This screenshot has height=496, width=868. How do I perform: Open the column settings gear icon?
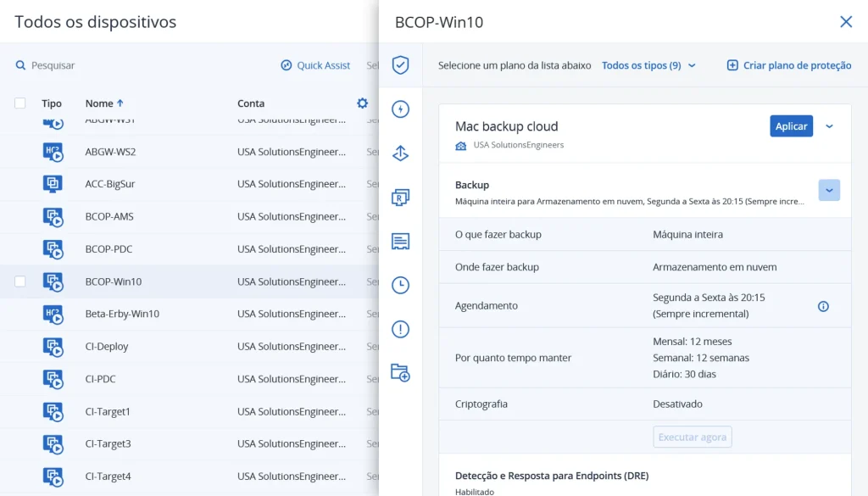[362, 103]
